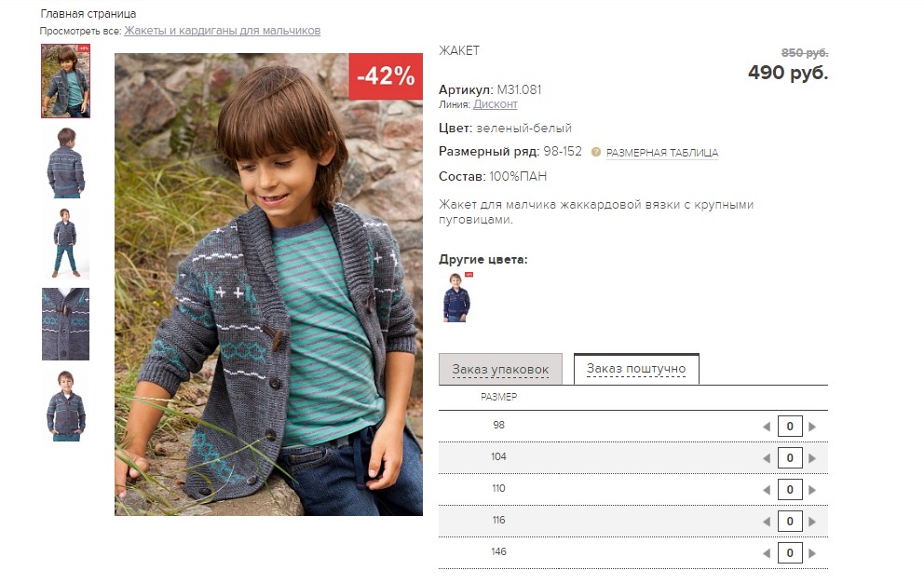Select the first thumbnail with red border
The image size is (924, 584).
(x=65, y=81)
